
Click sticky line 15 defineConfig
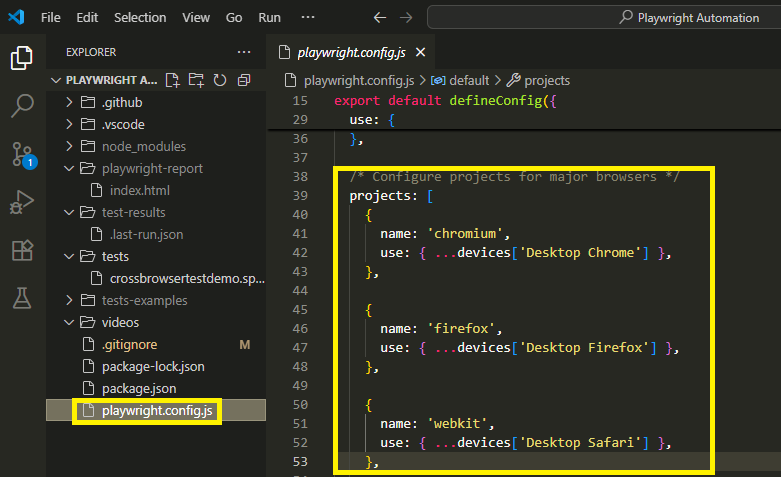tap(445, 101)
